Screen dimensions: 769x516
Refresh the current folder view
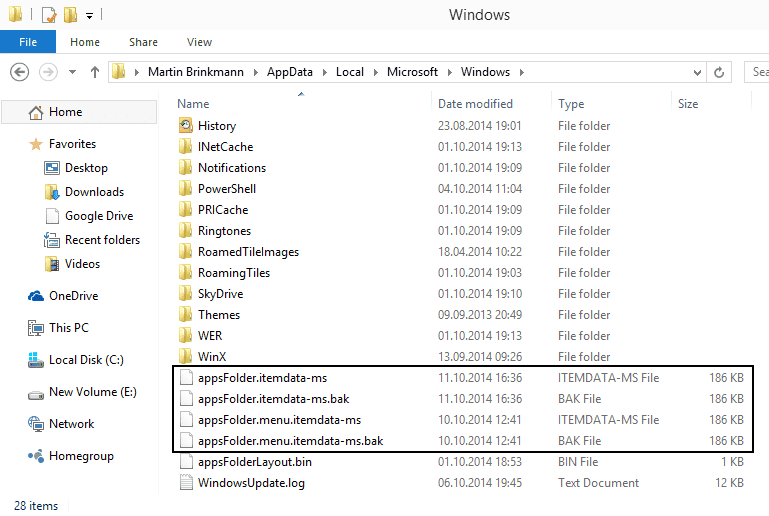pos(719,73)
